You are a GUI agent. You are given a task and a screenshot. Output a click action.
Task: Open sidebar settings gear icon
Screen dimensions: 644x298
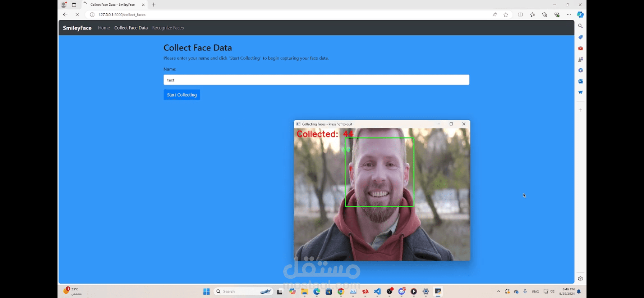pyautogui.click(x=580, y=279)
